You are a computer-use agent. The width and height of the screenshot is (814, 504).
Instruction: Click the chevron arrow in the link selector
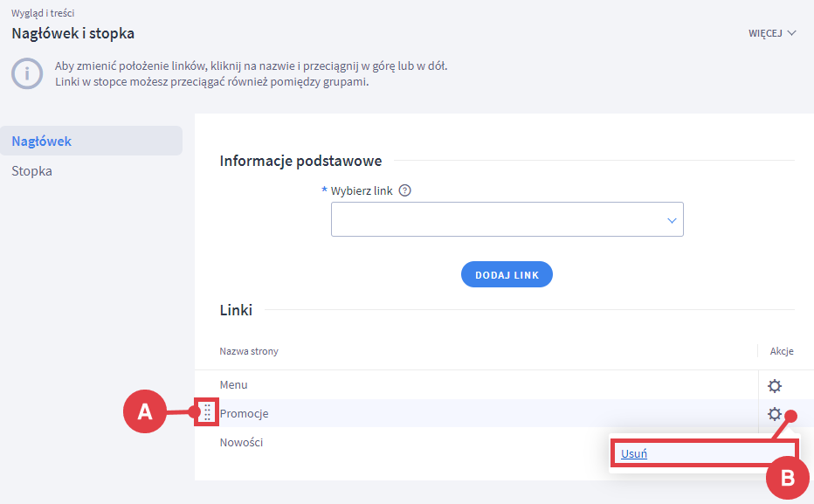(672, 220)
